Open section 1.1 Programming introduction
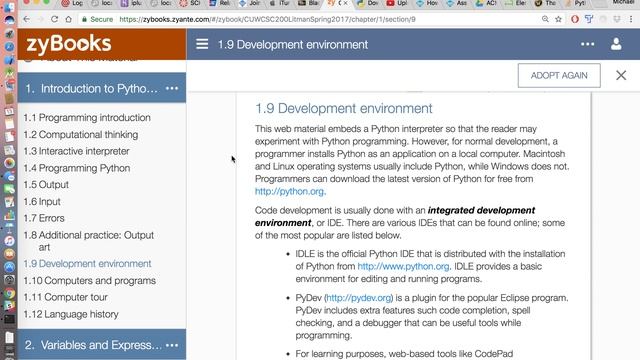Image resolution: width=640 pixels, height=360 pixels. [87, 118]
